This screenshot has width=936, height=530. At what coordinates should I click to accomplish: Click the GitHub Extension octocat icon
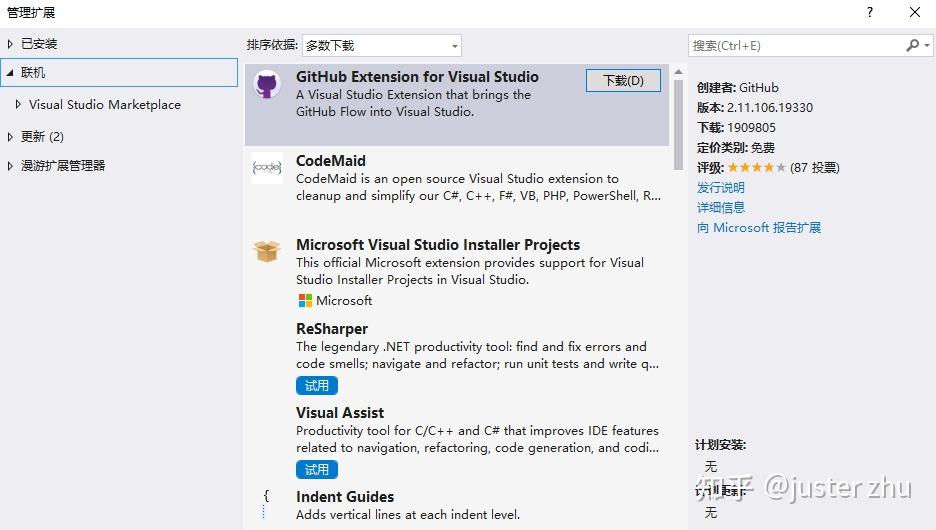pyautogui.click(x=267, y=84)
